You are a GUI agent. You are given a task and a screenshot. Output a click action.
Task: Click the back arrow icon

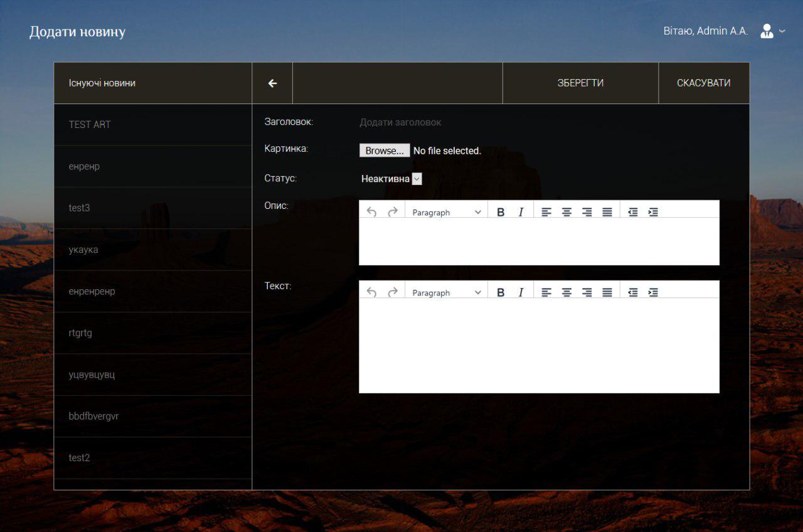pos(272,83)
